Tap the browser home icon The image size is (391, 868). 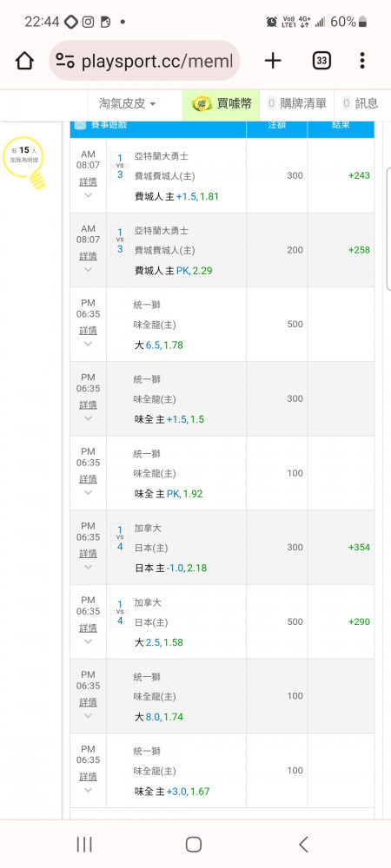tap(24, 61)
